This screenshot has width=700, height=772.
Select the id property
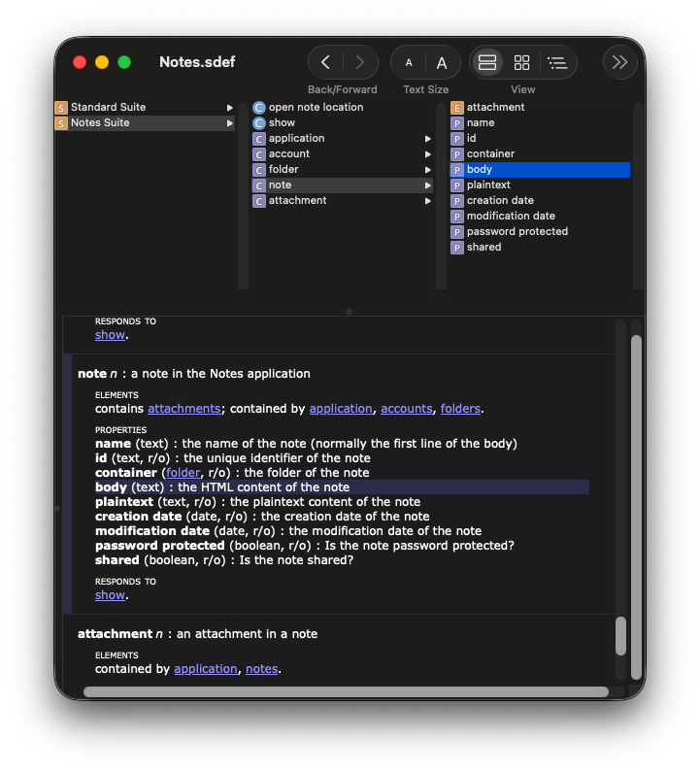[540, 138]
